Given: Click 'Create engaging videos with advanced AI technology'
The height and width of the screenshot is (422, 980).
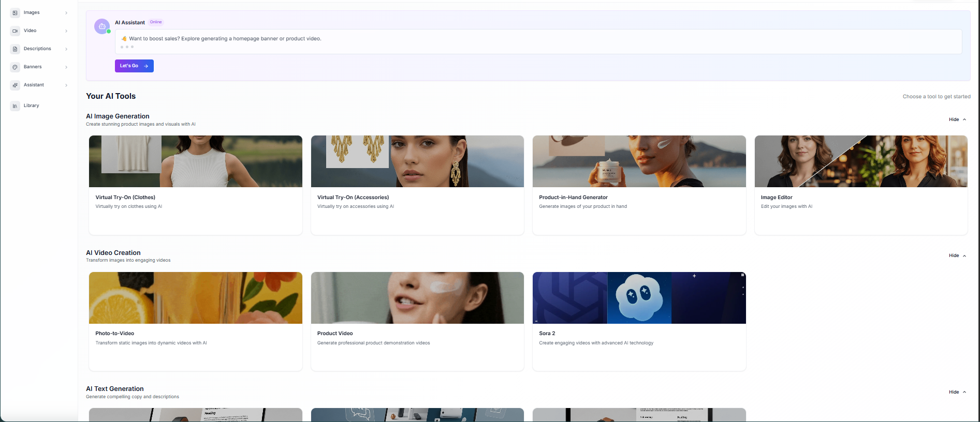Looking at the screenshot, I should pos(596,343).
